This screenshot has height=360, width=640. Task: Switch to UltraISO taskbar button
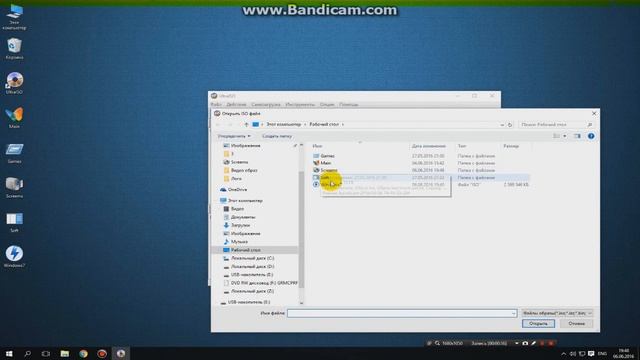coord(121,353)
